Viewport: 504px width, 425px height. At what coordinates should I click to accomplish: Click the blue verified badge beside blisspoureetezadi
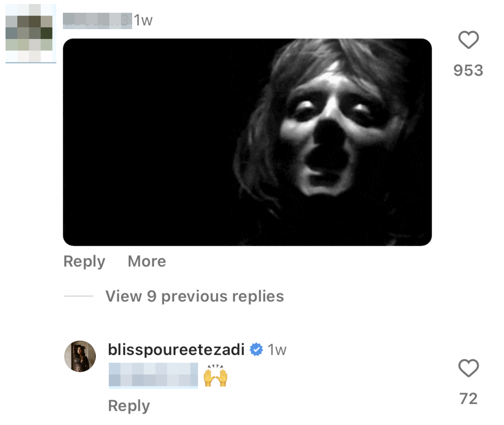pyautogui.click(x=256, y=349)
